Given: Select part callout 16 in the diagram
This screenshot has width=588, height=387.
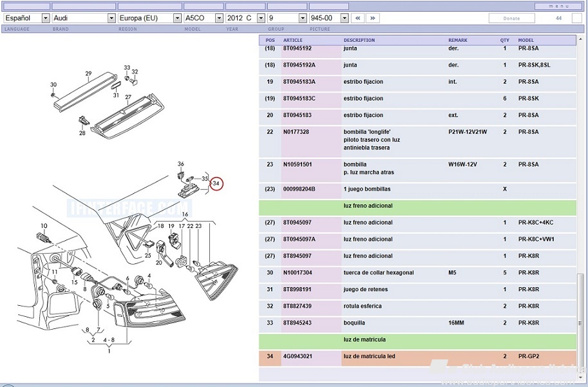Looking at the screenshot, I should [185, 214].
